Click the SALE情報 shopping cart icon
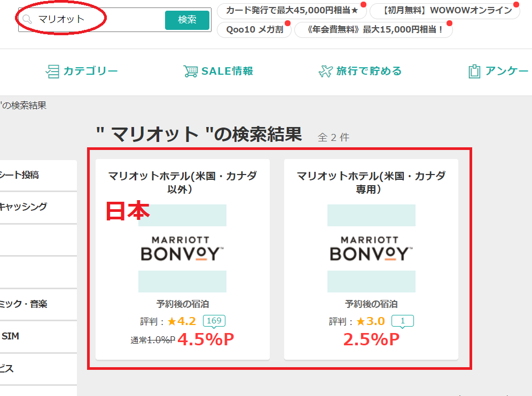This screenshot has height=396, width=532. 190,72
